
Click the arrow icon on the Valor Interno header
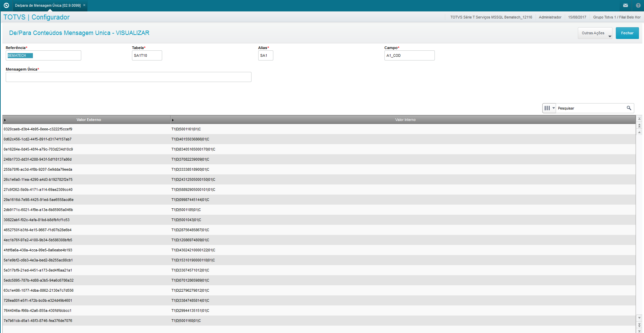(x=173, y=120)
